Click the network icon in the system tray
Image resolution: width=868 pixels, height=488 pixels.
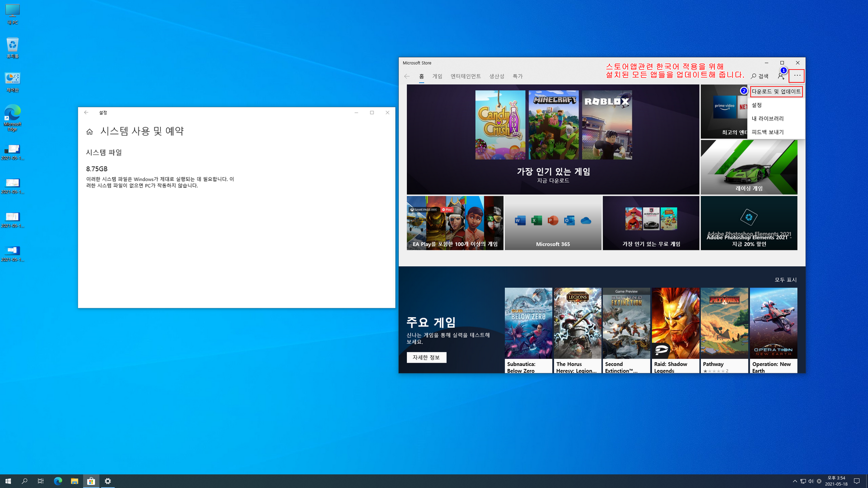(x=803, y=481)
